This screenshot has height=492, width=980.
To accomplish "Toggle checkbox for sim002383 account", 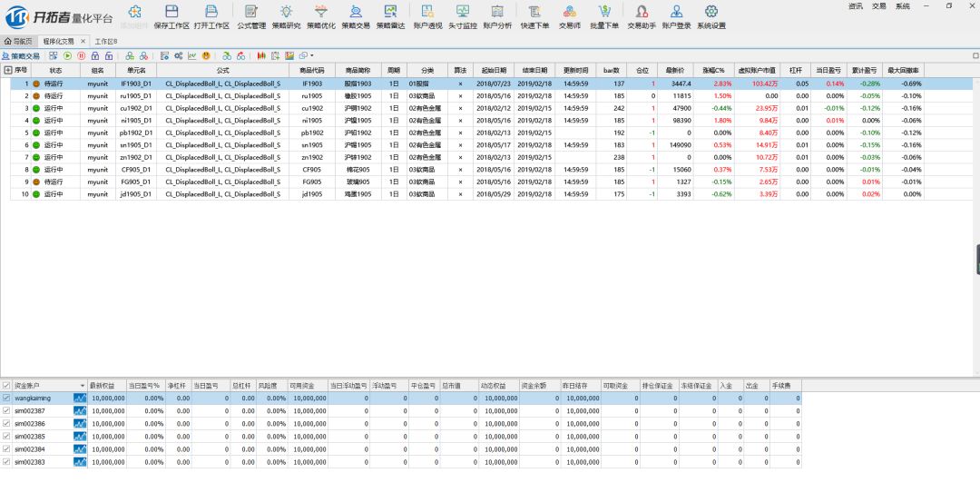I will (6, 462).
